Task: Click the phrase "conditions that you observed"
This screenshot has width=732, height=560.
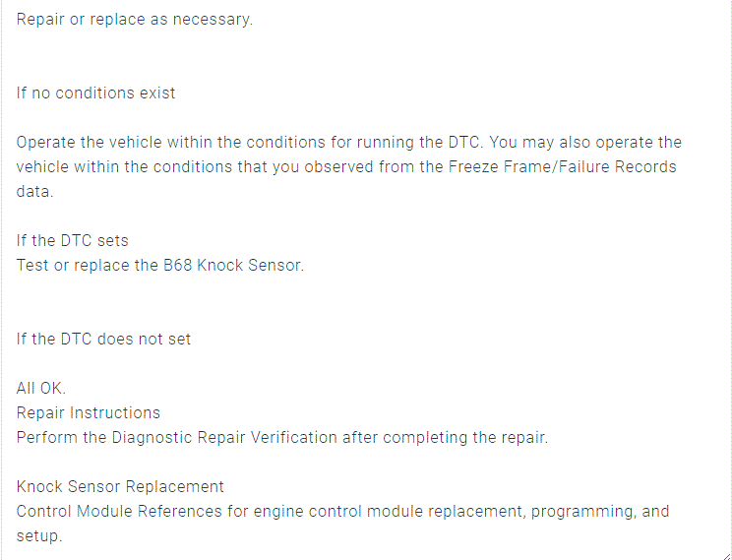Action: point(229,166)
